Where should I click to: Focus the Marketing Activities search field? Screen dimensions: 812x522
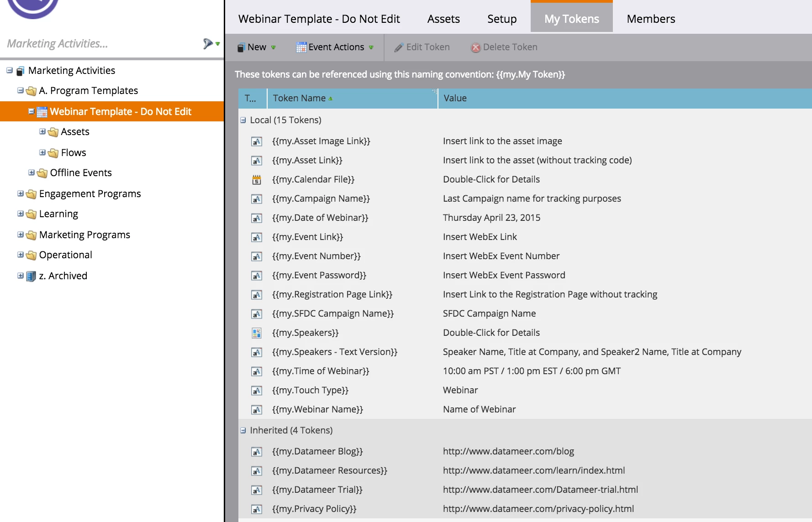(x=100, y=44)
